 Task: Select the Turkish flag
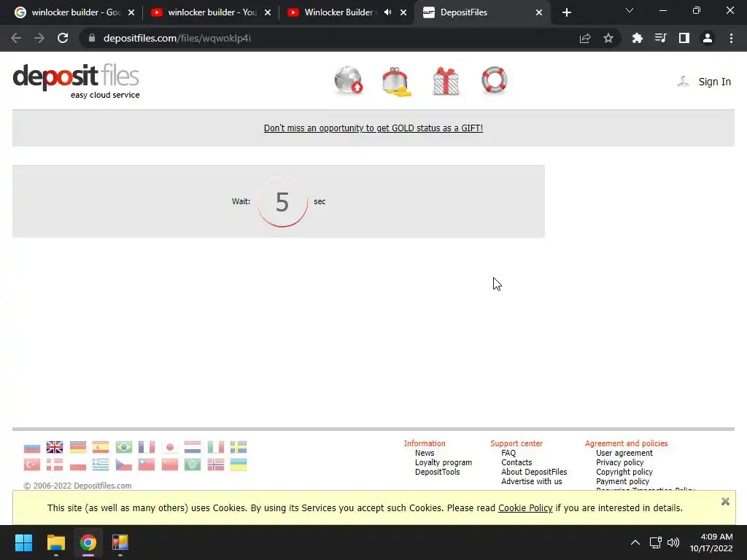point(32,464)
